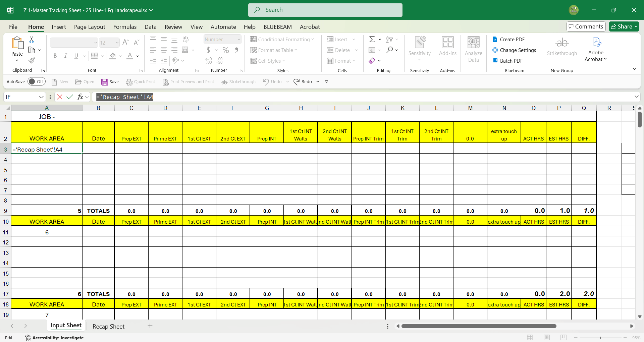Click the Paste clipboard icon
Screen dimensions: 644x342
coord(17,43)
